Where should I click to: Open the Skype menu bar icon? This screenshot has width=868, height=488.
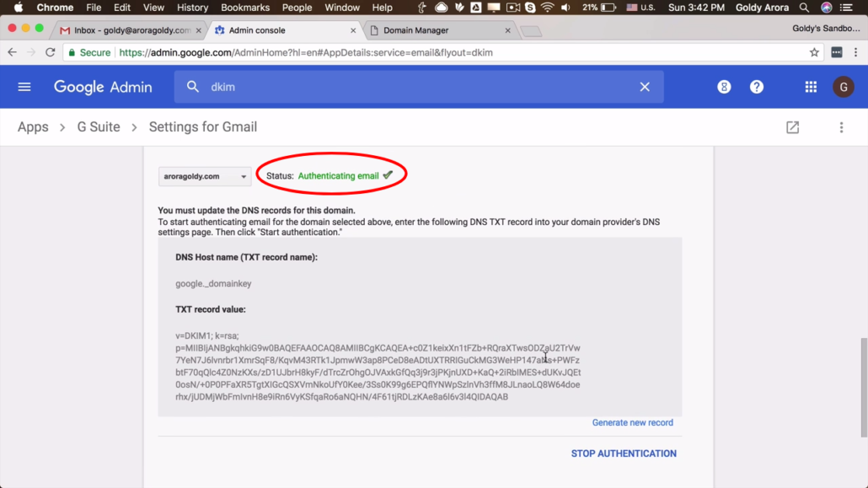tap(530, 8)
